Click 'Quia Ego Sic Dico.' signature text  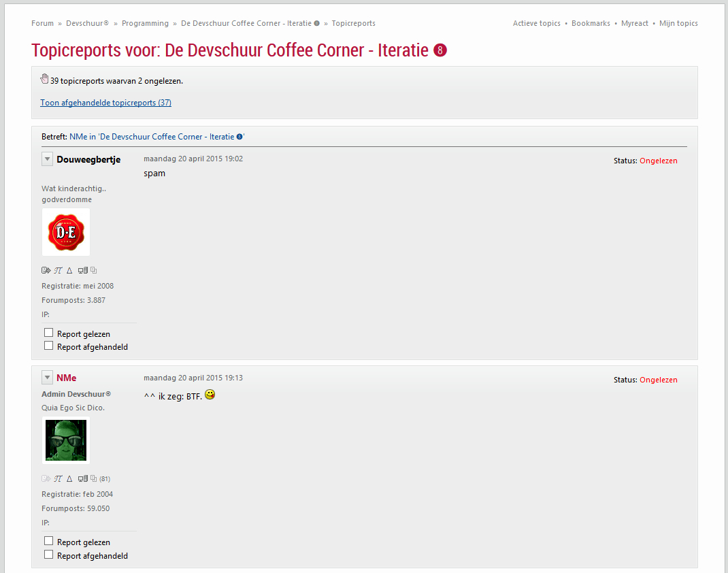[73, 408]
